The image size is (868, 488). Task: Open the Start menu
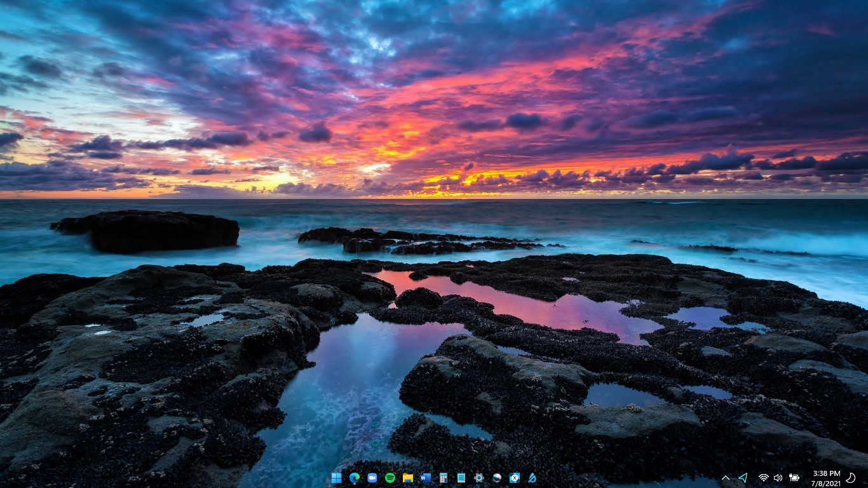(x=336, y=477)
